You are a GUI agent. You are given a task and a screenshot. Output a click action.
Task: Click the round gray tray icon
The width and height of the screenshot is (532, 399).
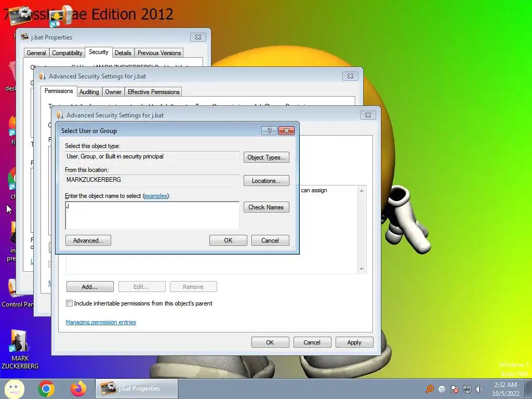[x=442, y=389]
